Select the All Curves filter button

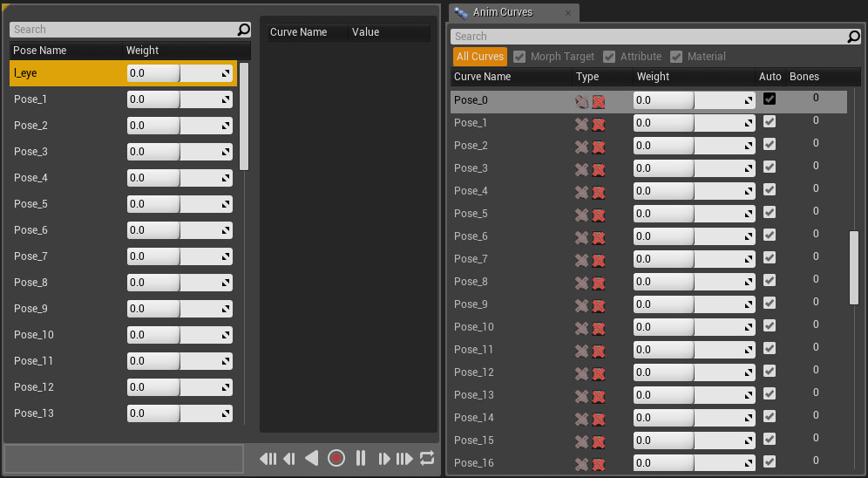(480, 57)
